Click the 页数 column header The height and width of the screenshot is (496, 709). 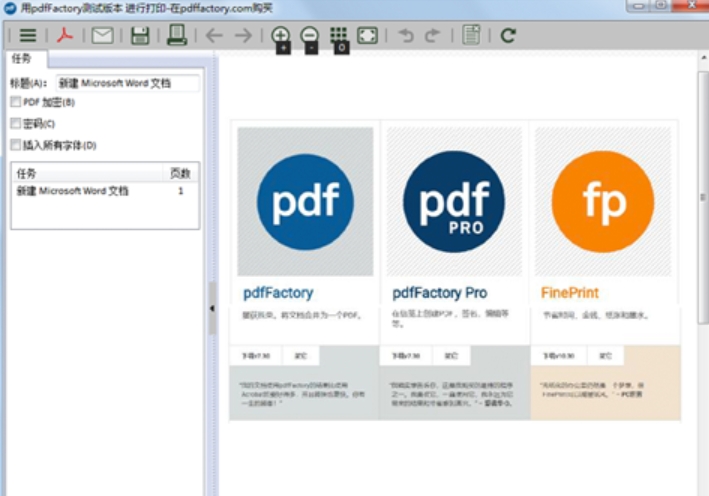click(180, 173)
